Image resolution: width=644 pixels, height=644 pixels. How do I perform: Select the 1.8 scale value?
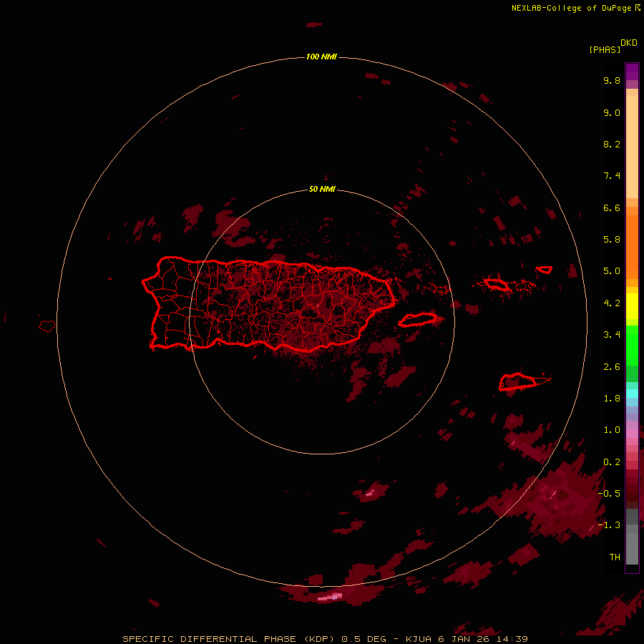(x=612, y=399)
